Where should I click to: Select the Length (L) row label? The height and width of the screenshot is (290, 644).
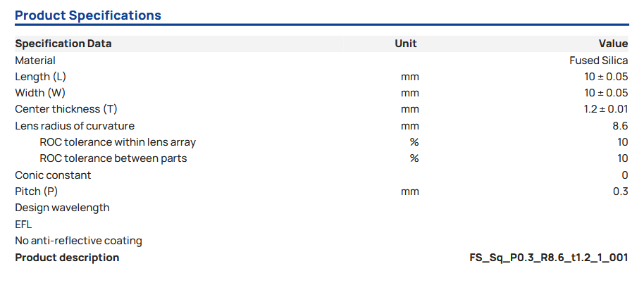(40, 77)
